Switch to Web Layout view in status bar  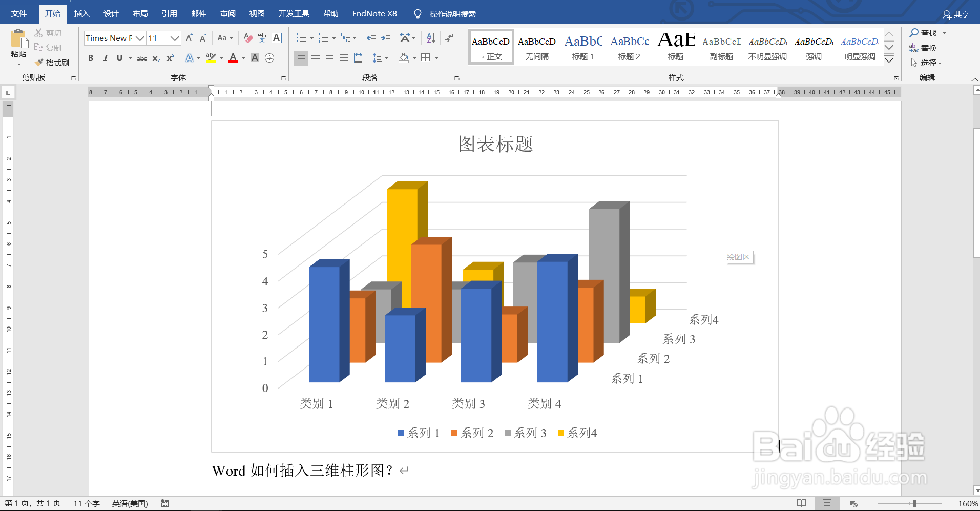[x=853, y=503]
